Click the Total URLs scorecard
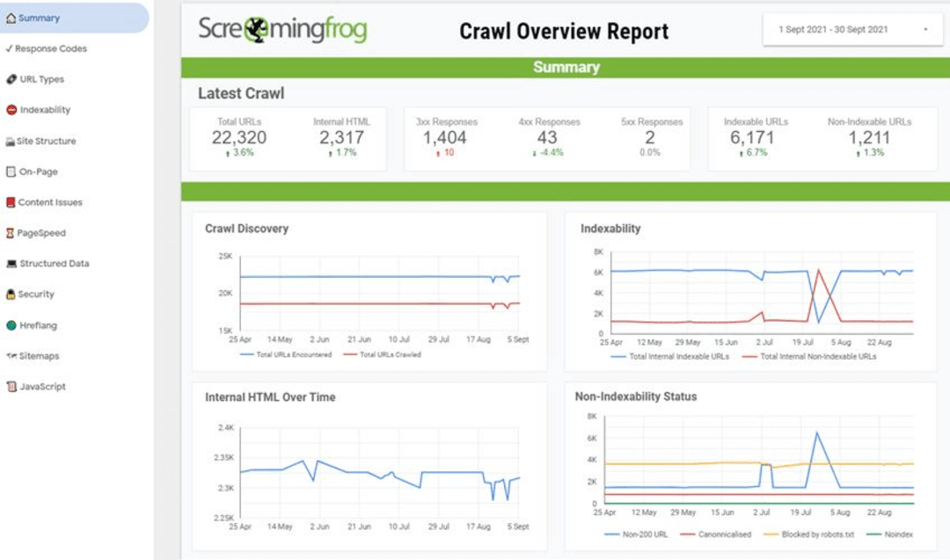The width and height of the screenshot is (950, 560). pyautogui.click(x=240, y=135)
